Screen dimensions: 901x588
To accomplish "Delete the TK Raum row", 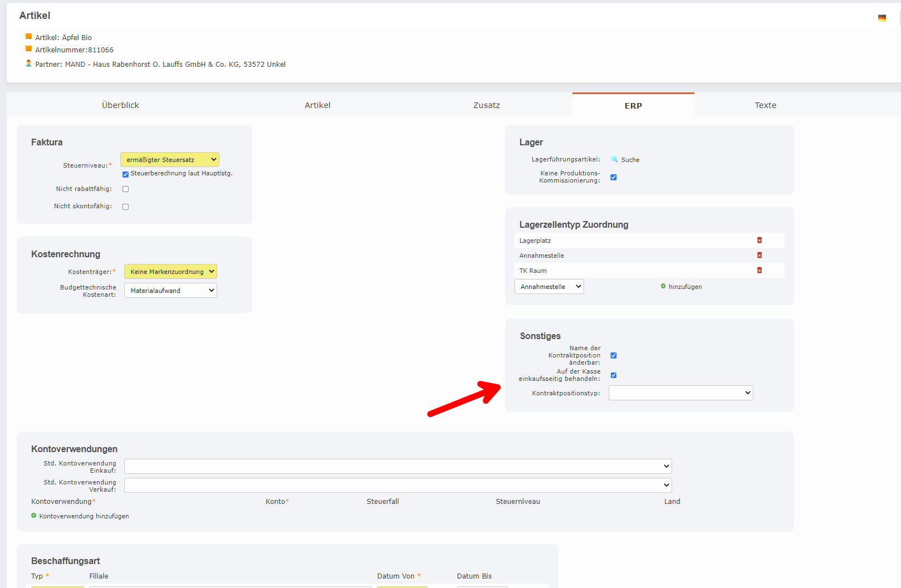I will (x=759, y=271).
